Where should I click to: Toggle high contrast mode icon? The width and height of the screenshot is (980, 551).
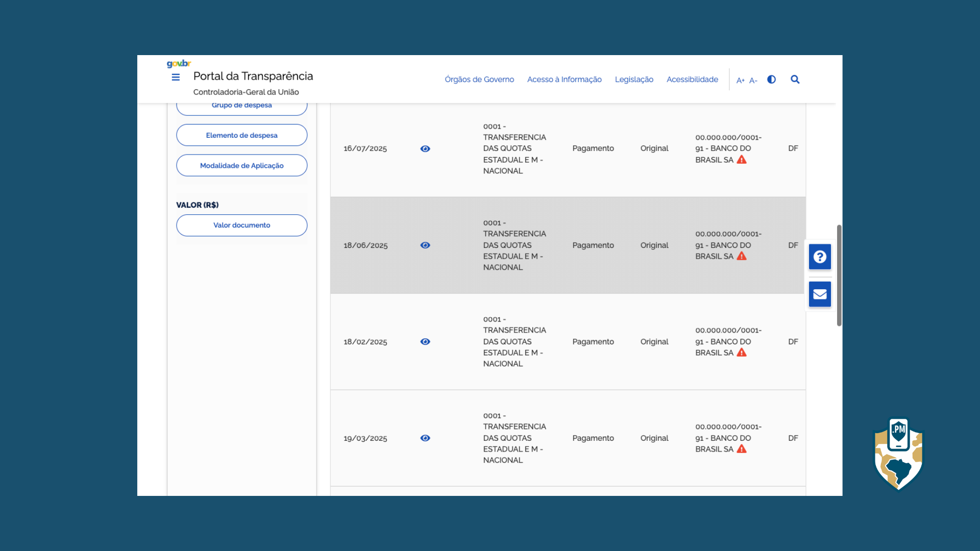pyautogui.click(x=771, y=79)
